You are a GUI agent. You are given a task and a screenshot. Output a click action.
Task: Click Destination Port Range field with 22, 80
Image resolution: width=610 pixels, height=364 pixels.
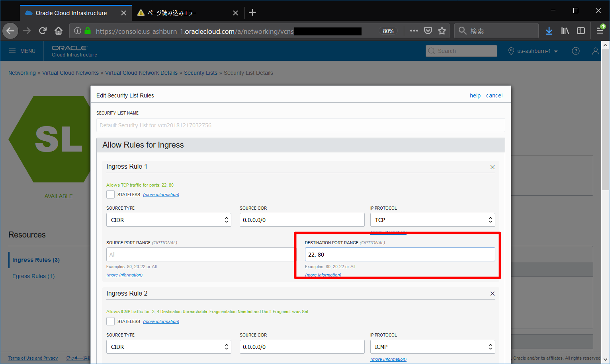(x=400, y=255)
